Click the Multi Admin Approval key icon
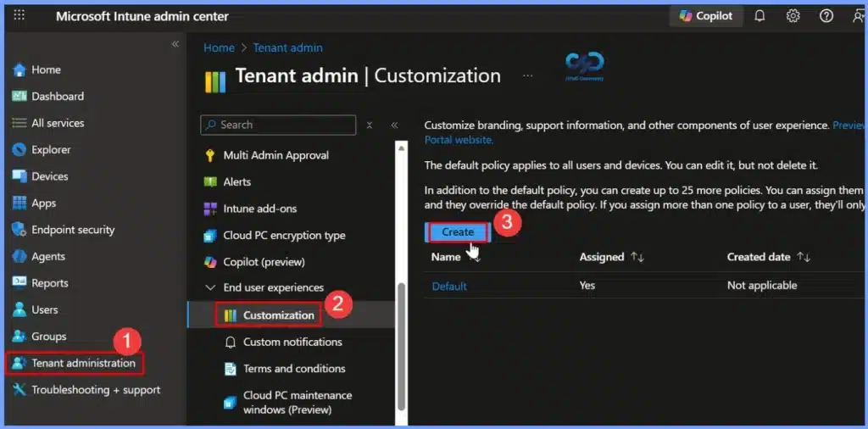This screenshot has height=429, width=868. pos(210,155)
